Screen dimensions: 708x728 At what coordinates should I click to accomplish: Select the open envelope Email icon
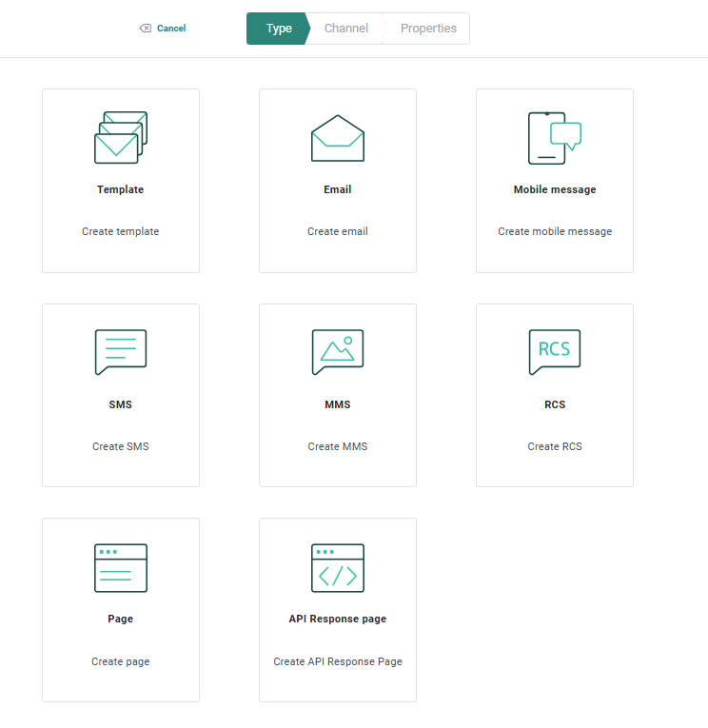(x=338, y=138)
